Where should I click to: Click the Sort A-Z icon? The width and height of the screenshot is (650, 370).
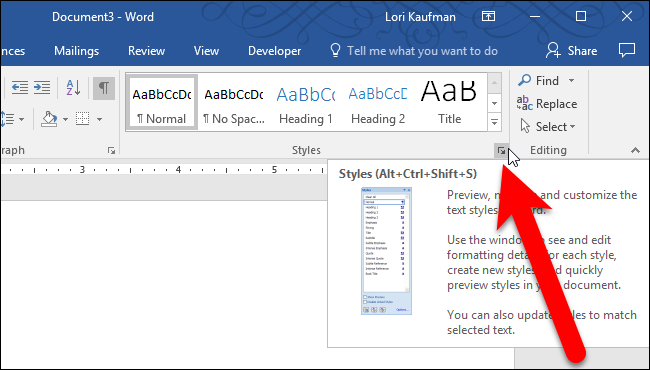74,87
